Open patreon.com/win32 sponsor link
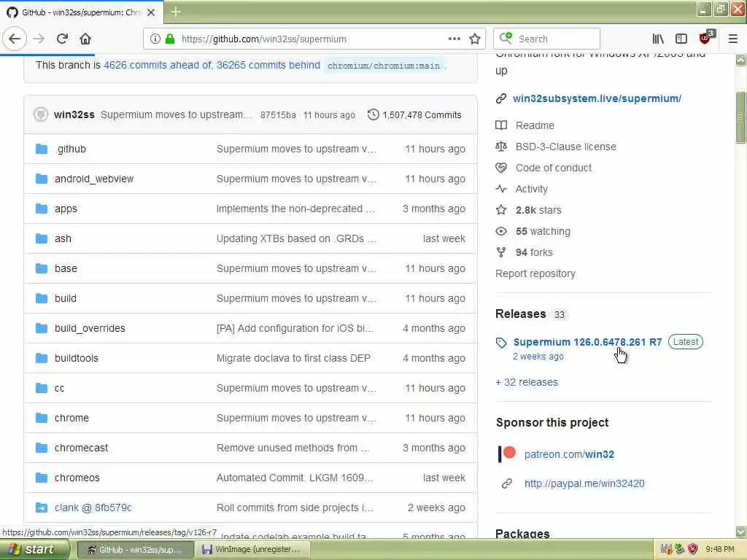Image resolution: width=747 pixels, height=560 pixels. tap(569, 454)
